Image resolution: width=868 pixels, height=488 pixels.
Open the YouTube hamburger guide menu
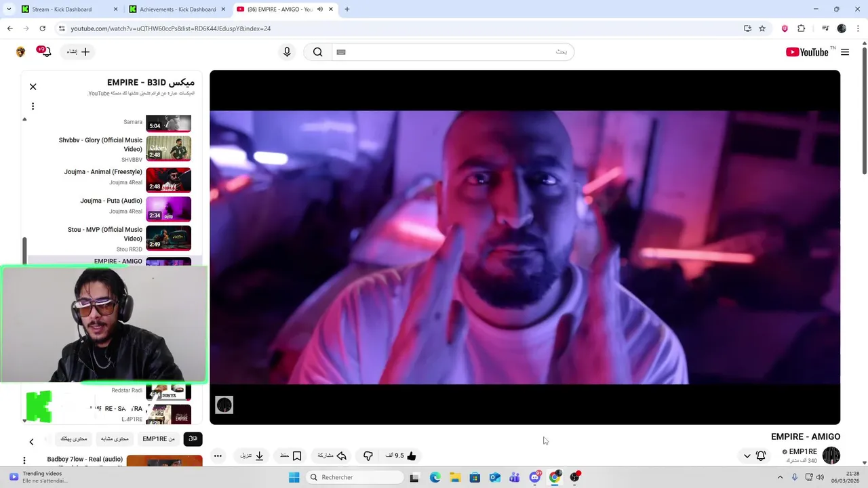(845, 52)
